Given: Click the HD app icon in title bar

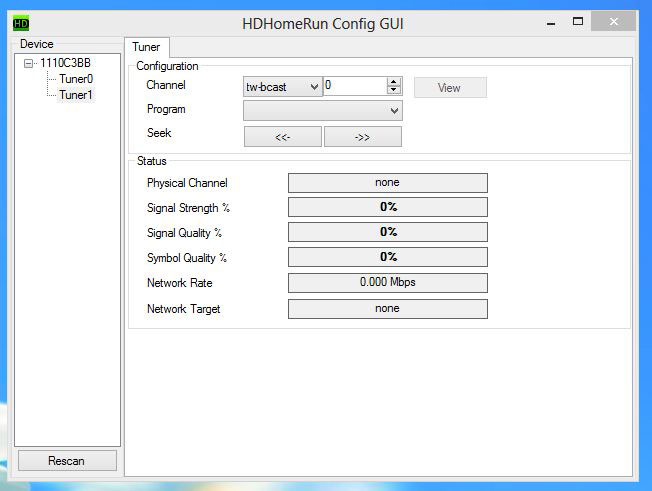Looking at the screenshot, I should [21, 23].
